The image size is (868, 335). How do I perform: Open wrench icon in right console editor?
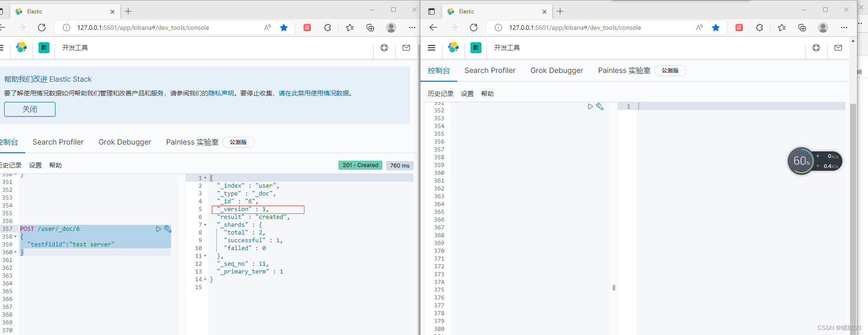tap(600, 106)
